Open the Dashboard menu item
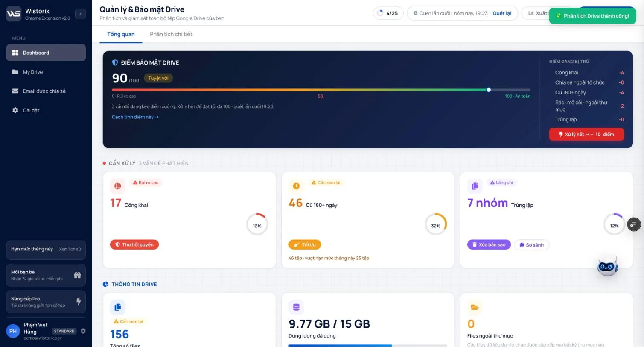This screenshot has height=347, width=644. pos(46,53)
